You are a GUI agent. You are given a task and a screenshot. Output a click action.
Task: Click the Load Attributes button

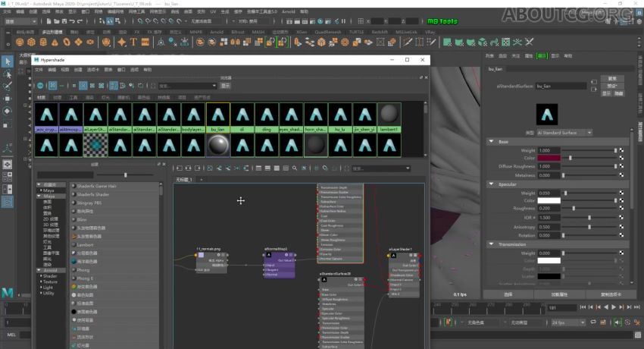pos(559,294)
